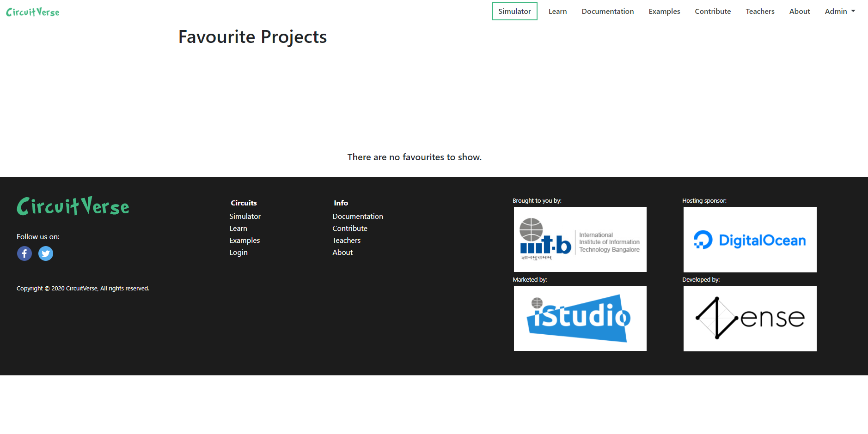
Task: Open Contribute in the top navigation
Action: point(713,12)
